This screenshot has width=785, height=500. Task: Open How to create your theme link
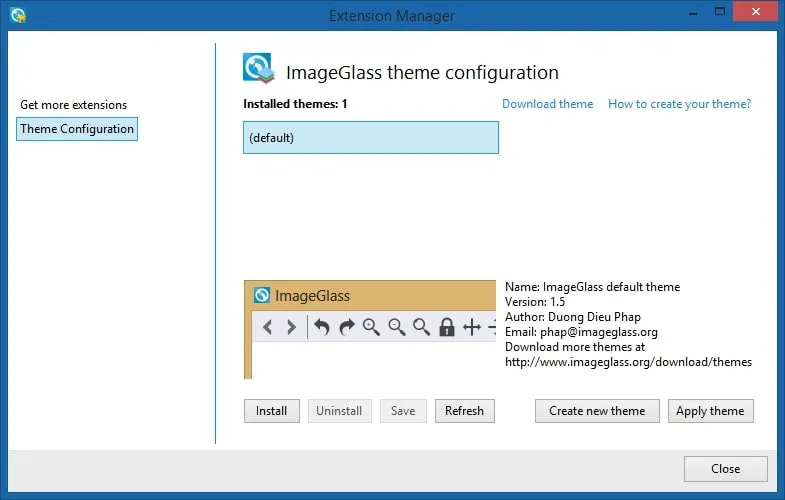pos(679,104)
